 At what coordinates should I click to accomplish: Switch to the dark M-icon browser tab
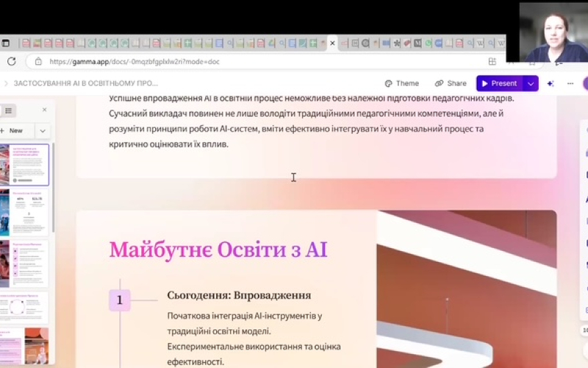point(417,43)
